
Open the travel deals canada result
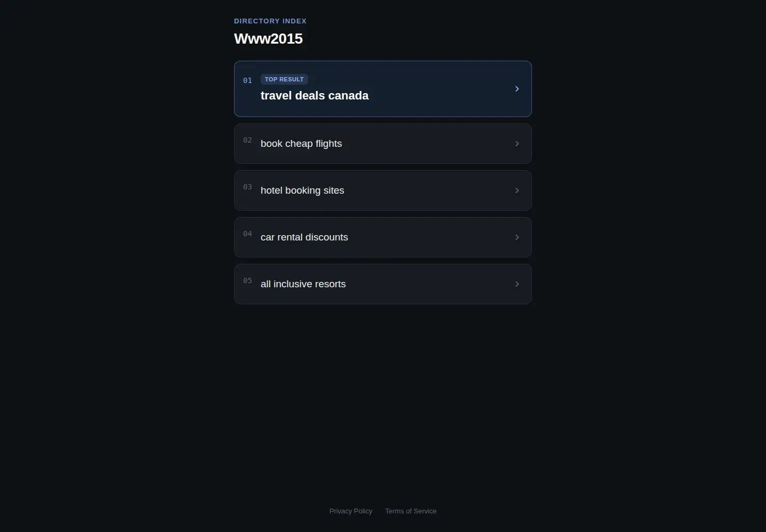coord(383,89)
